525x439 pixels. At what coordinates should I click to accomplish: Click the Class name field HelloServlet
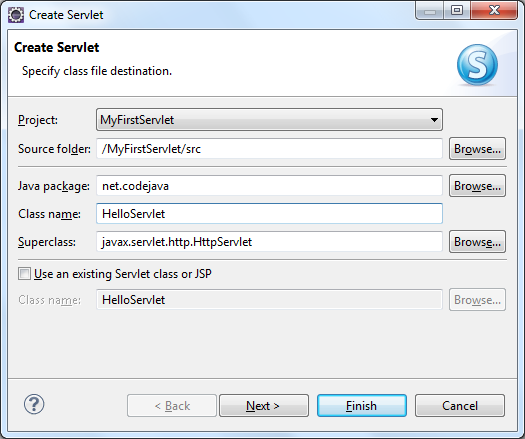point(269,214)
